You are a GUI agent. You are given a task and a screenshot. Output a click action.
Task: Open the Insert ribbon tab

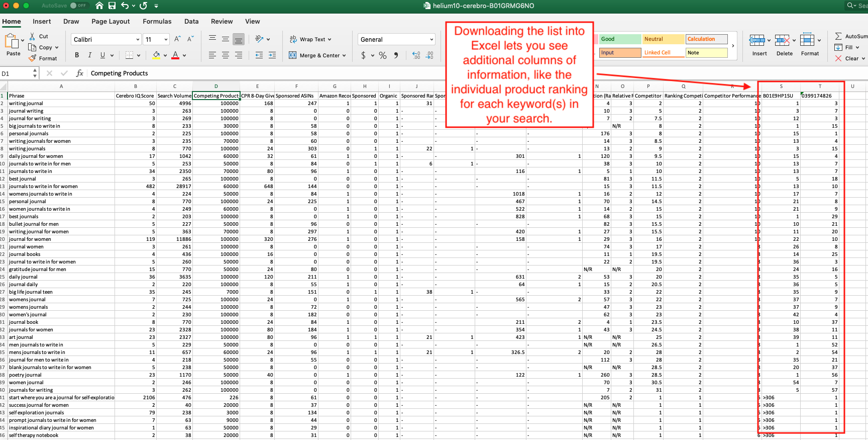[x=42, y=21]
